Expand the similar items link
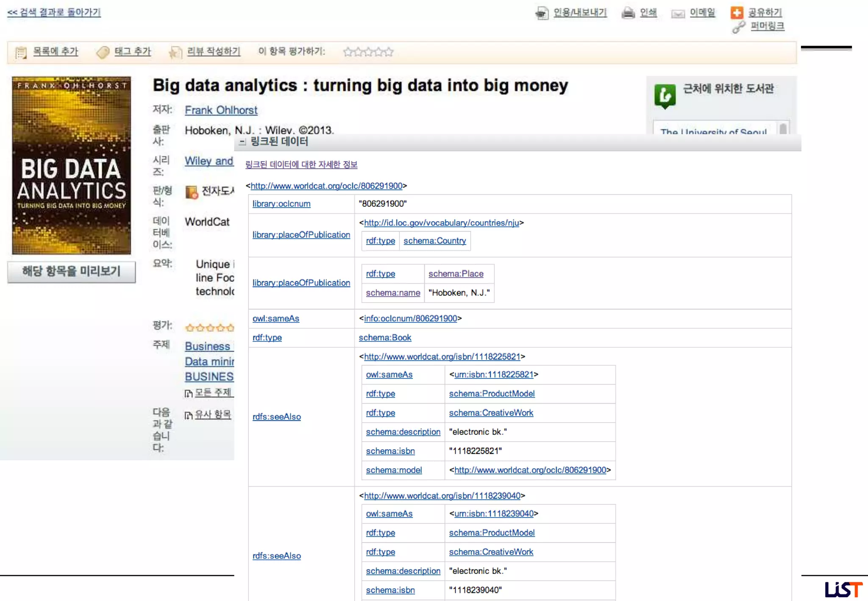868x601 pixels. 212,415
